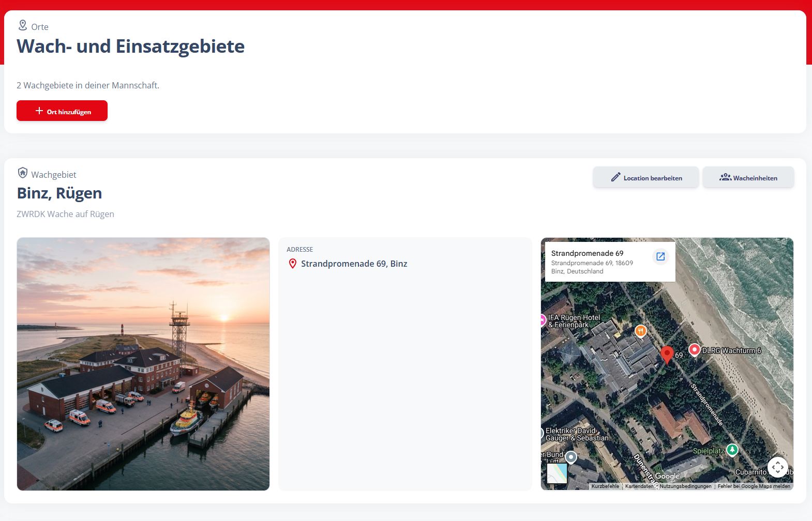
Task: Click the red pin icon beside the address
Action: click(292, 264)
